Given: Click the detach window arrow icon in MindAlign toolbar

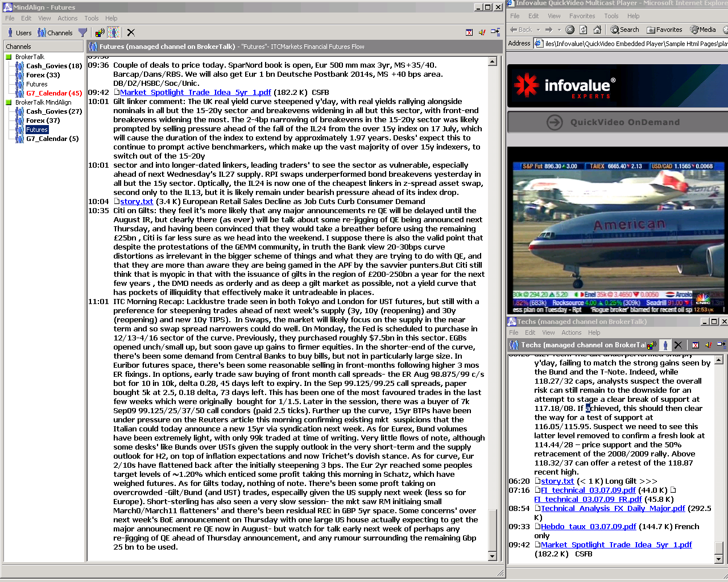Looking at the screenshot, I should point(496,33).
